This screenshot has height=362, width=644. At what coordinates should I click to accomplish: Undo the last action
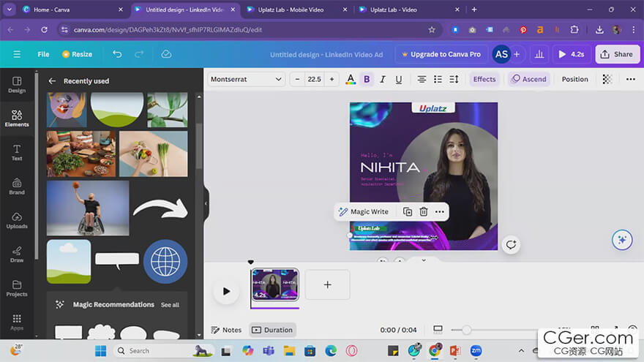pyautogui.click(x=118, y=54)
